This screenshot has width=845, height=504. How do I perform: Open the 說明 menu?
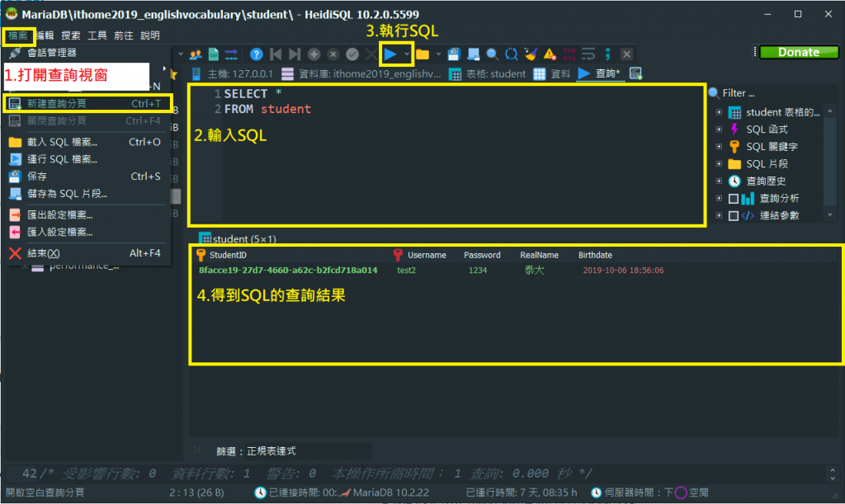tap(150, 35)
